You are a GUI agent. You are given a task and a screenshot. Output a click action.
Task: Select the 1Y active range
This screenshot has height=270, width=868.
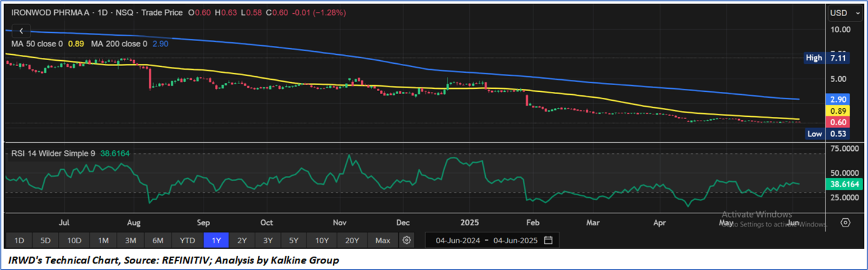point(216,241)
